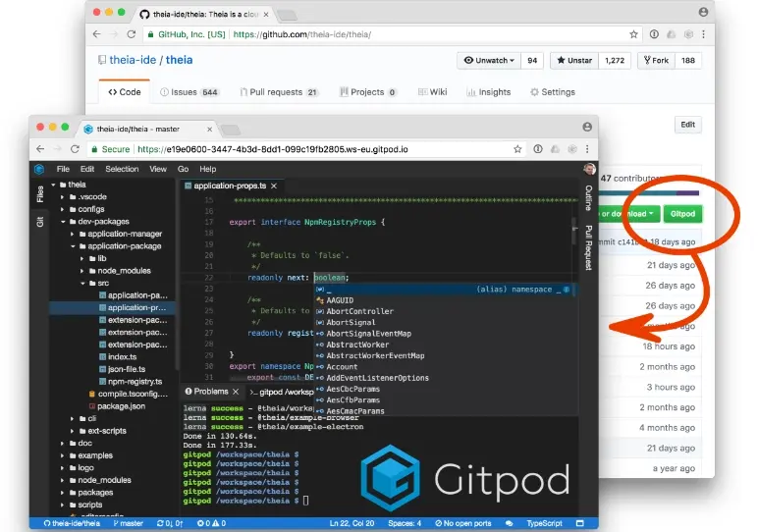Expand the configs folder
This screenshot has height=532, width=758.
pyautogui.click(x=63, y=209)
